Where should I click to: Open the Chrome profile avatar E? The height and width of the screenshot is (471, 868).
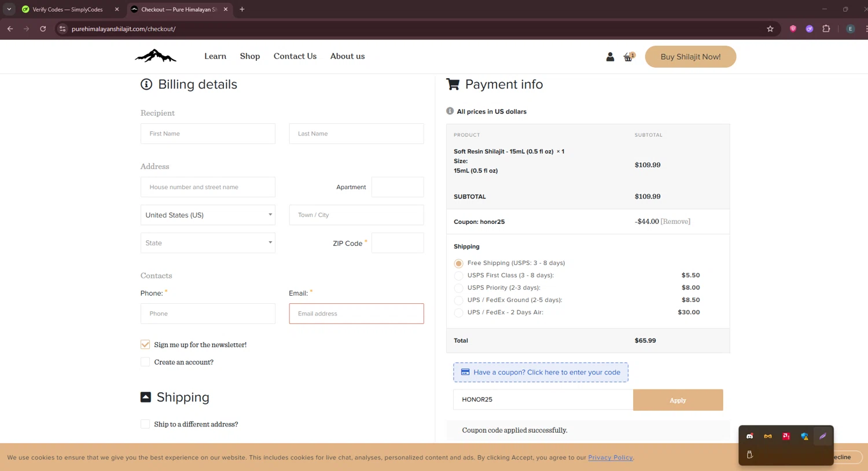tap(850, 29)
